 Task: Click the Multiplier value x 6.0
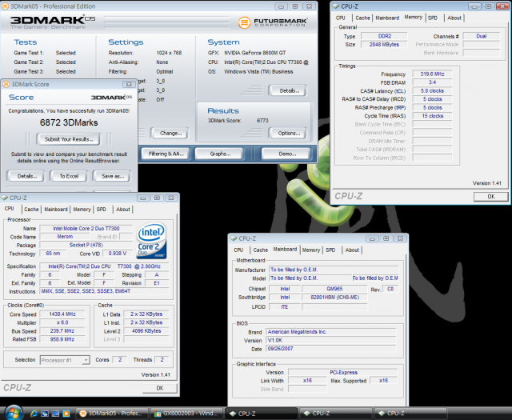pos(62,322)
